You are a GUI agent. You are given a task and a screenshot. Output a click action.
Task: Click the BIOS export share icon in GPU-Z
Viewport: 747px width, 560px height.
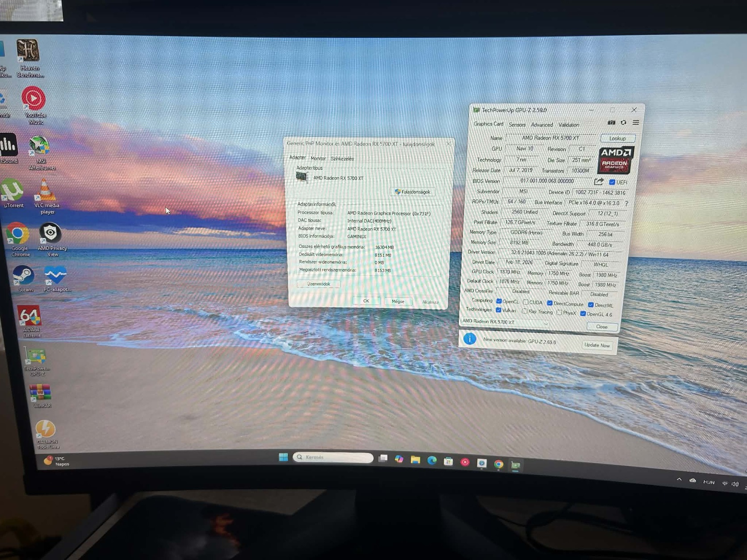[599, 181]
